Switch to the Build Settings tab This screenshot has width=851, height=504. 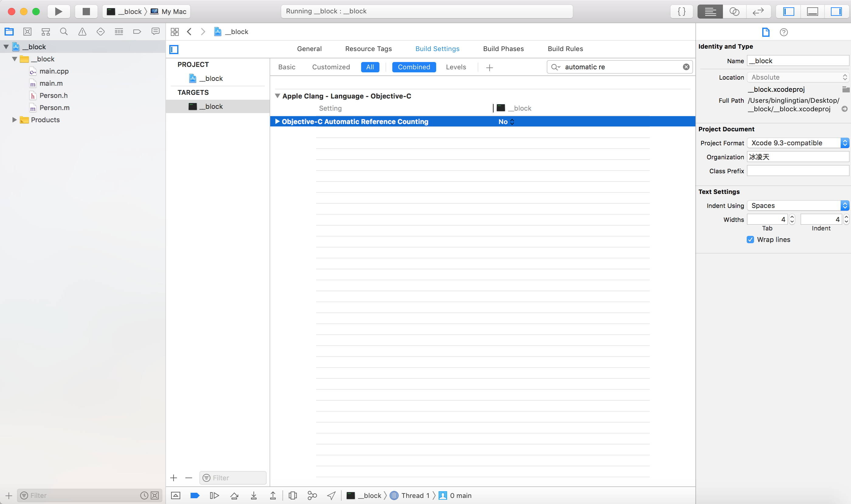click(437, 49)
